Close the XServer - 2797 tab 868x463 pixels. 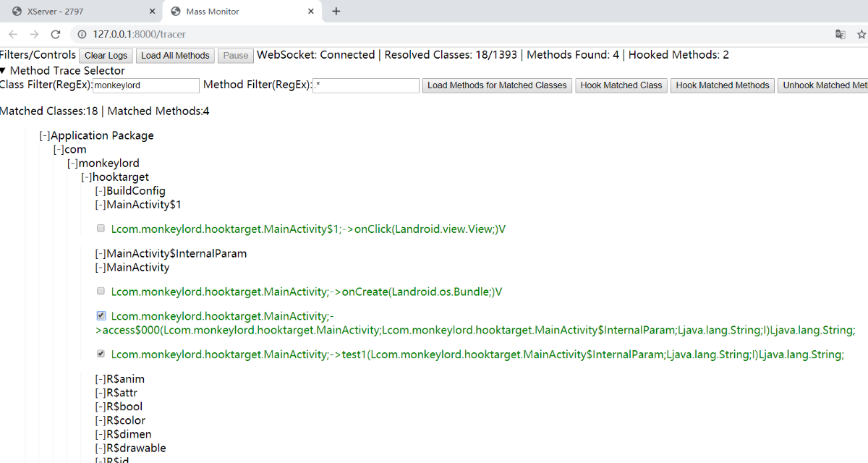(x=152, y=11)
